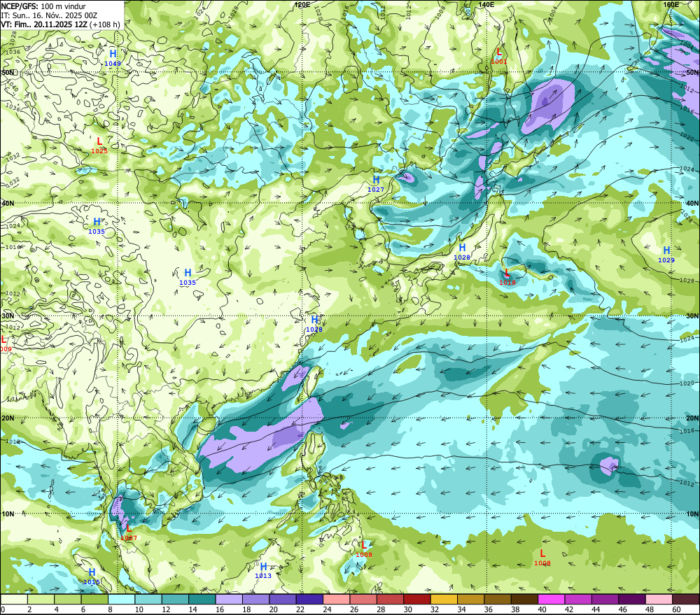This screenshot has height=615, width=700.
Task: Click the 160E longitude label
Action: (x=671, y=4)
